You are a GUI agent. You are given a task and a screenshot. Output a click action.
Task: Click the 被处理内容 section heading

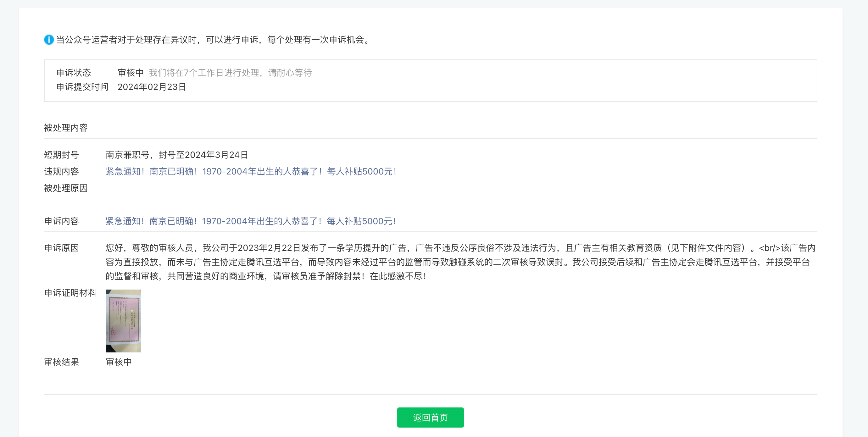tap(66, 128)
